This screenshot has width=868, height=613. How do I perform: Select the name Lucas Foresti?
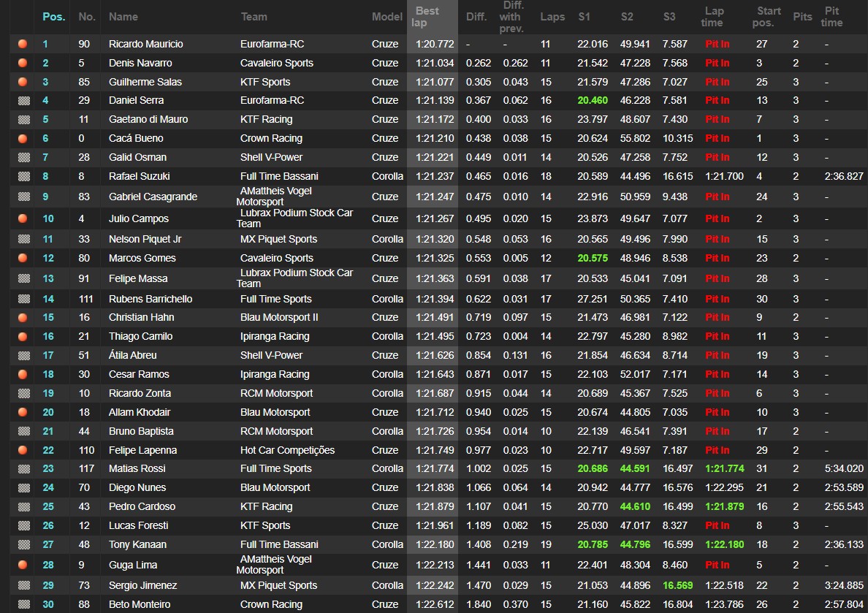tap(138, 525)
